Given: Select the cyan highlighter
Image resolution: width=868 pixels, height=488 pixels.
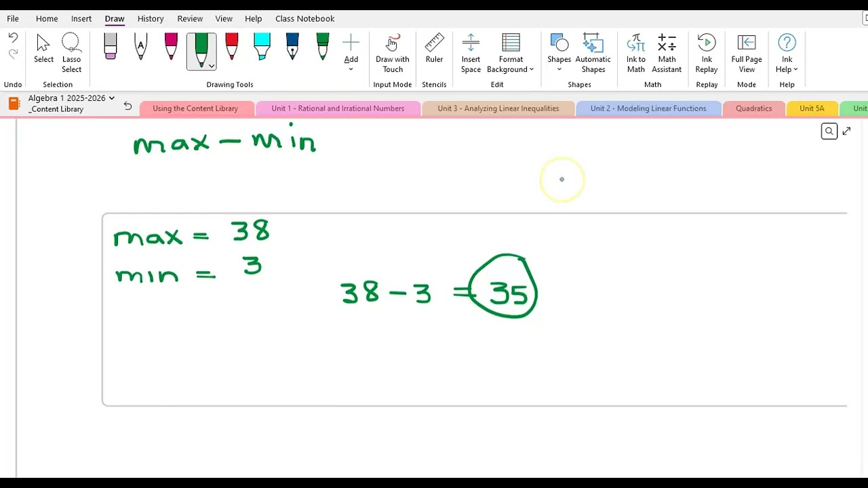Looking at the screenshot, I should [x=262, y=47].
